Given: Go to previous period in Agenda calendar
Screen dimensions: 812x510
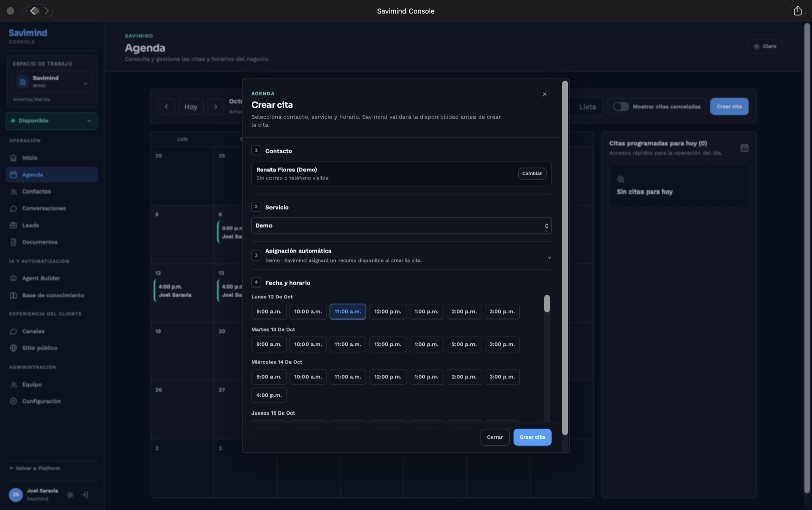Looking at the screenshot, I should point(166,107).
